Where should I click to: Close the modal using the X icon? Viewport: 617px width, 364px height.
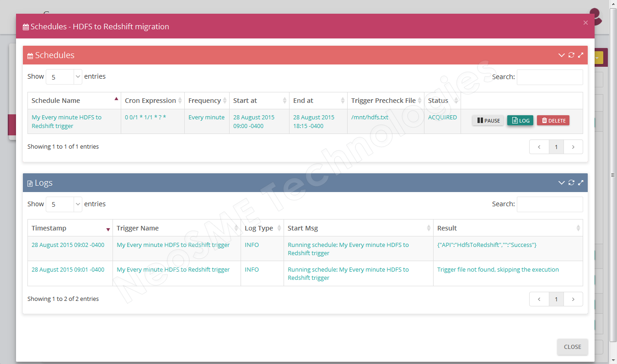[x=585, y=23]
